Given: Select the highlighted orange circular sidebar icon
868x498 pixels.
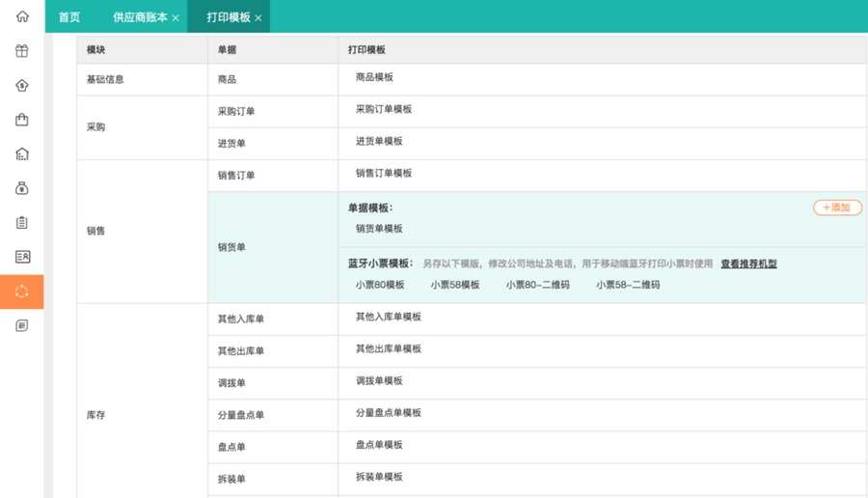Looking at the screenshot, I should 22,291.
